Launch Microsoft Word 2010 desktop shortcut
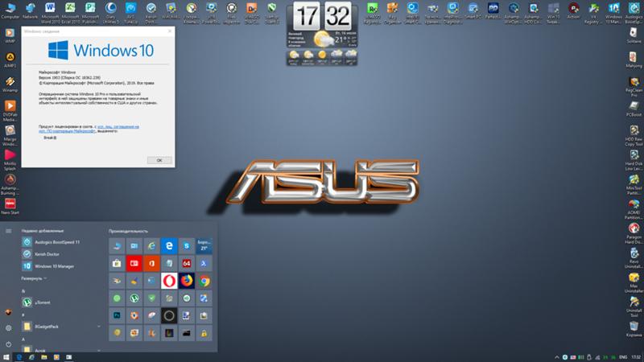This screenshot has width=644, height=362. click(x=50, y=12)
